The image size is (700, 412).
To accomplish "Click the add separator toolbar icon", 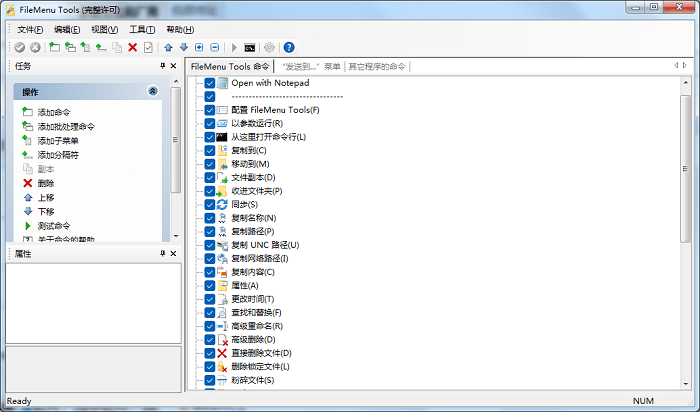I will pyautogui.click(x=101, y=47).
